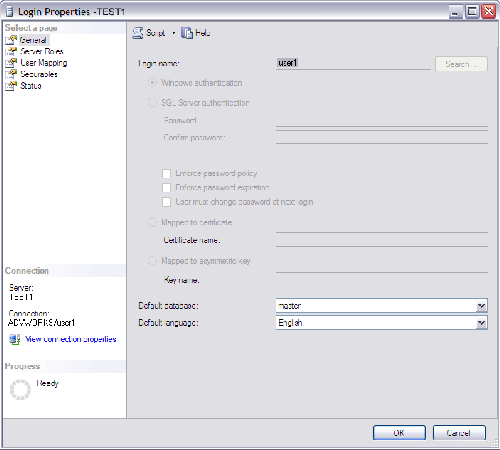Click the Script toolbar icon
Image resolution: width=500 pixels, height=450 pixels.
point(138,33)
